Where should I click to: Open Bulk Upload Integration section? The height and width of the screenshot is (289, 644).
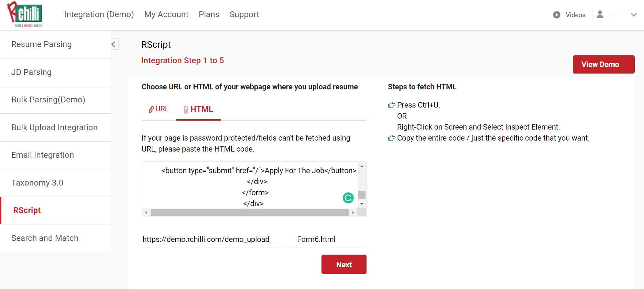click(55, 127)
